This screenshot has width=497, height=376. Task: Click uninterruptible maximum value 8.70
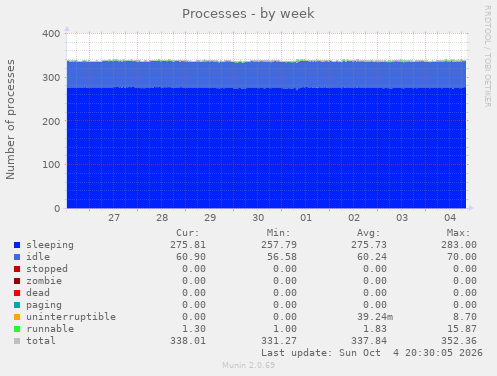[465, 317]
